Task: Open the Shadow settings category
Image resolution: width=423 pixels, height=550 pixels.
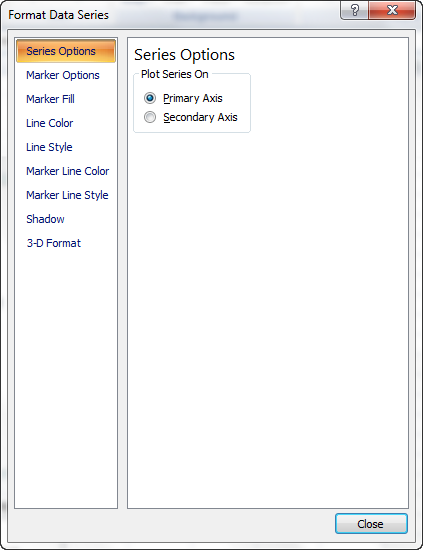Action: 45,219
